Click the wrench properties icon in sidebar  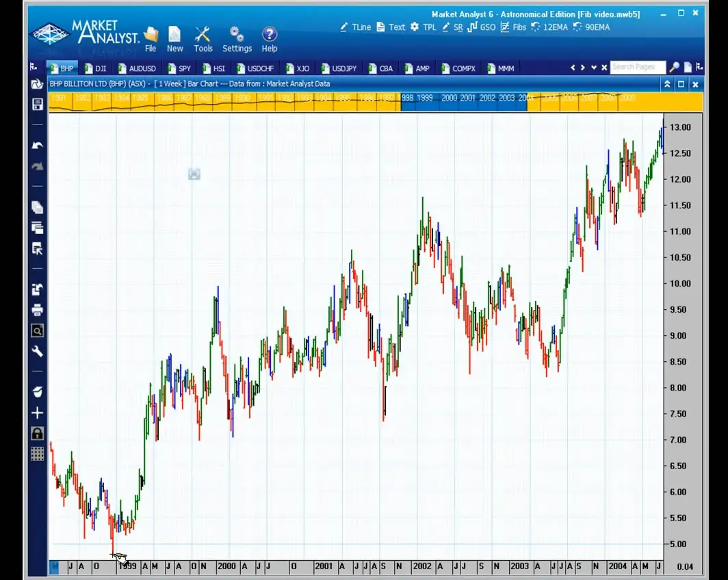coord(37,352)
